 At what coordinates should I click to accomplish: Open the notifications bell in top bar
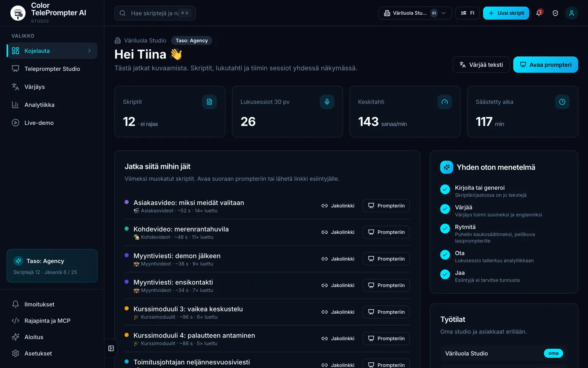(x=539, y=13)
